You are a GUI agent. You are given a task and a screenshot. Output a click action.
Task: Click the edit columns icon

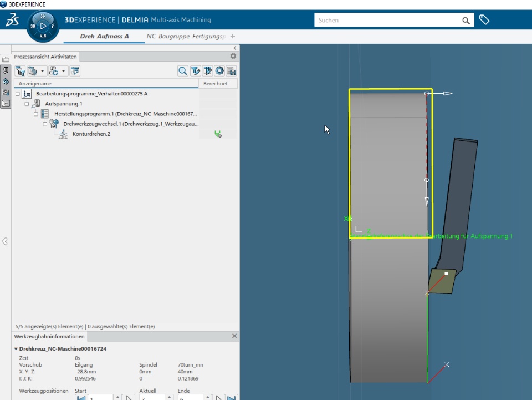(207, 71)
